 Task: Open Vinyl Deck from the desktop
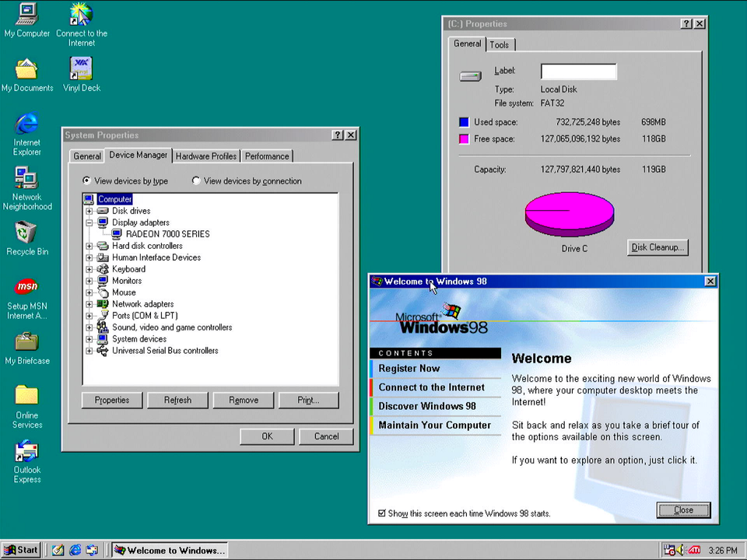[81, 70]
